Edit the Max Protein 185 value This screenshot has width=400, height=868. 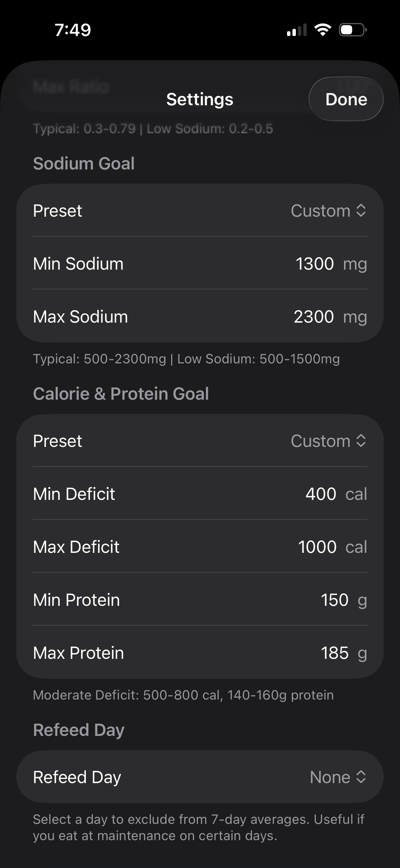(x=335, y=653)
